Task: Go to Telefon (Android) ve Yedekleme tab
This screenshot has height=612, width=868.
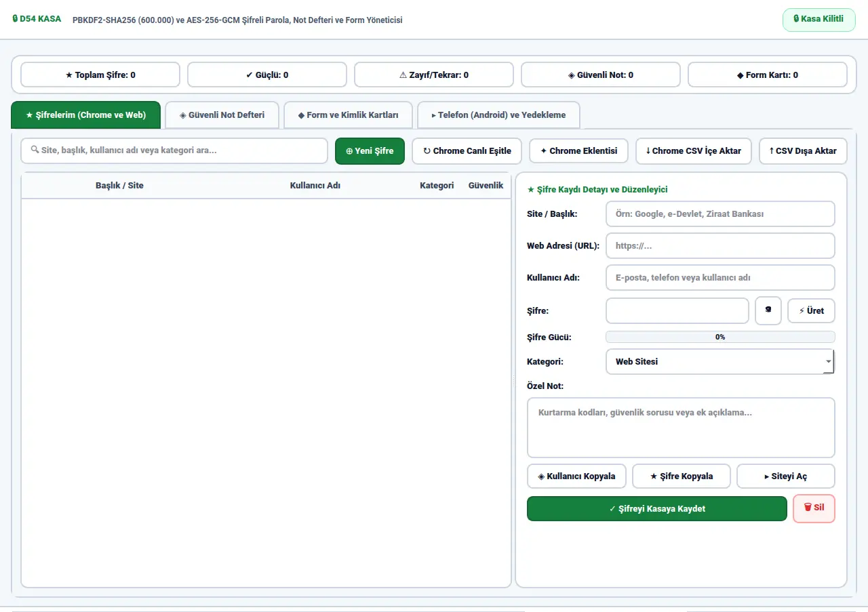Action: pyautogui.click(x=498, y=115)
